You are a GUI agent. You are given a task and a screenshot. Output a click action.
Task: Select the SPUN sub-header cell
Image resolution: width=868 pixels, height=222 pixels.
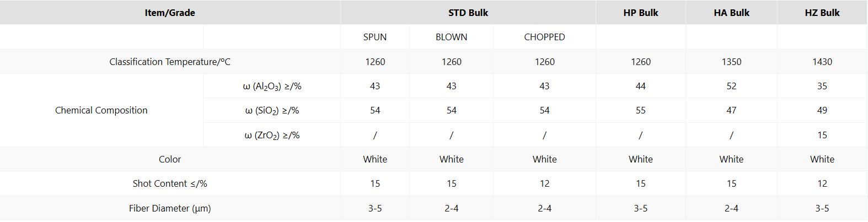375,37
